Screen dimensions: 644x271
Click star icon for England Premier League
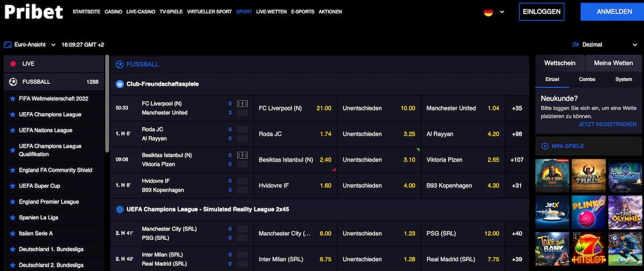coord(13,202)
